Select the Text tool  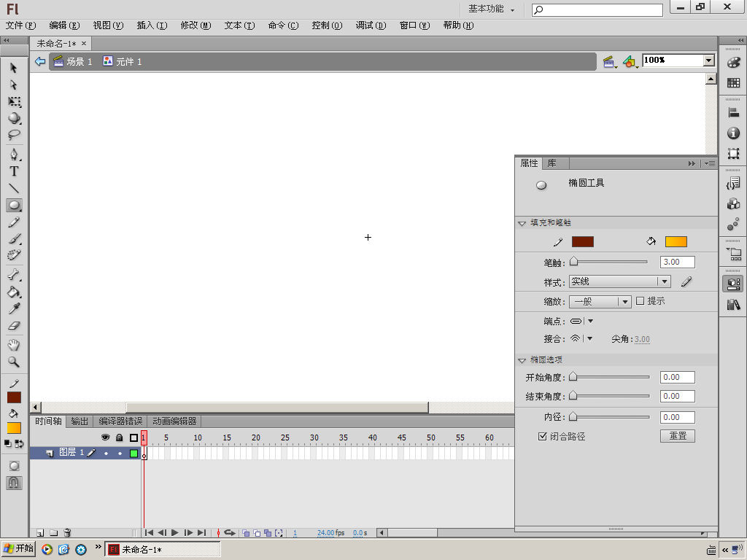tap(14, 171)
